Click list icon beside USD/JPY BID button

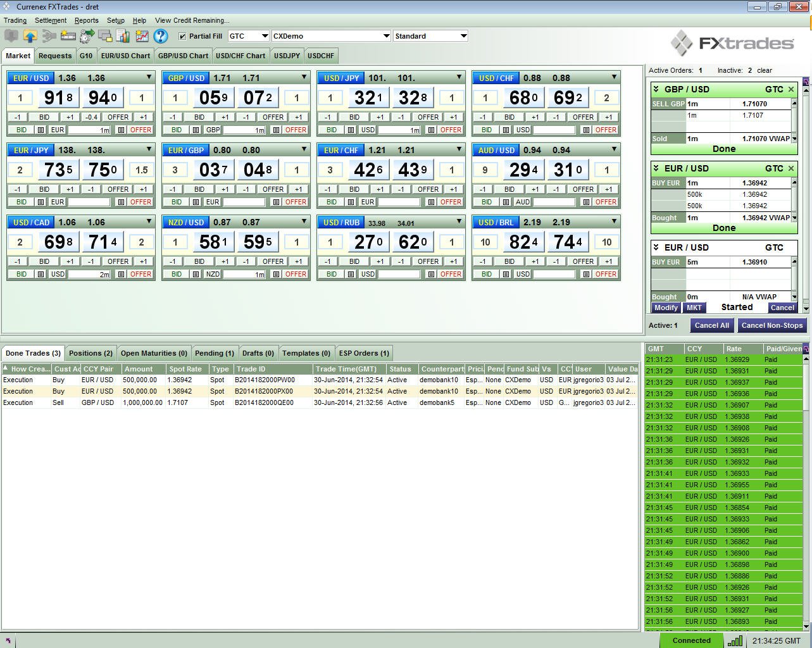click(x=351, y=130)
